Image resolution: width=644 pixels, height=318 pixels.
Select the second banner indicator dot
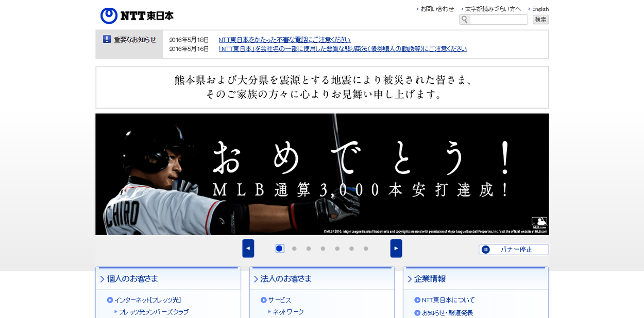point(294,249)
